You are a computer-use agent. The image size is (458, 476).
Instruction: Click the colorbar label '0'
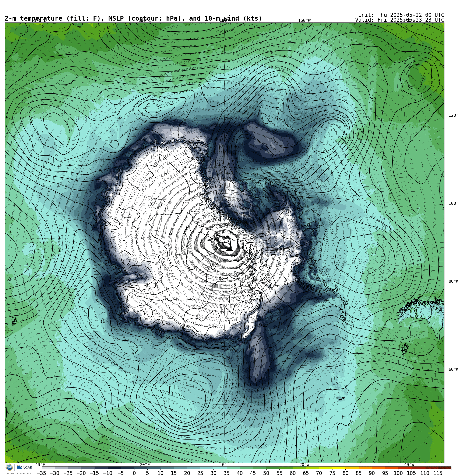click(134, 473)
